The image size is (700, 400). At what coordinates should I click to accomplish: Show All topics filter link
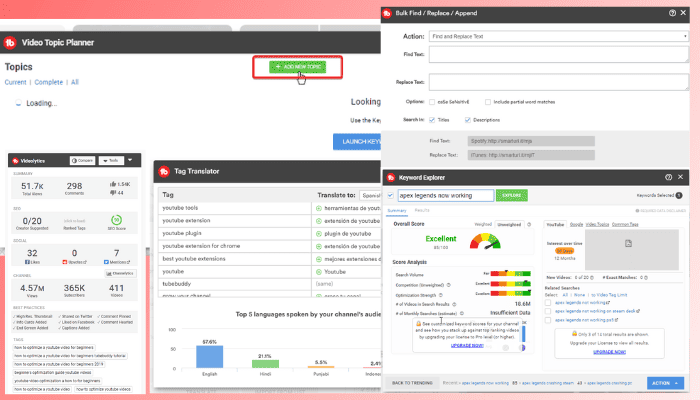pyautogui.click(x=75, y=82)
